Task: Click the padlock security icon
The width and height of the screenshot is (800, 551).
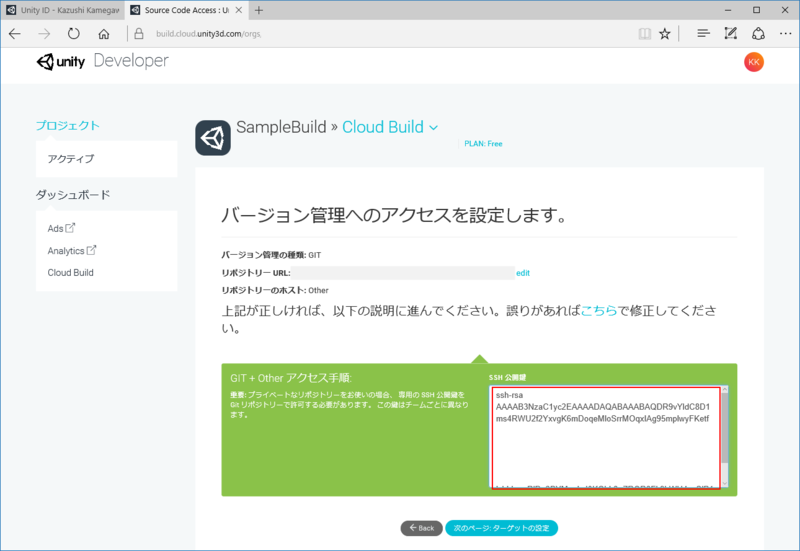Action: [x=138, y=34]
